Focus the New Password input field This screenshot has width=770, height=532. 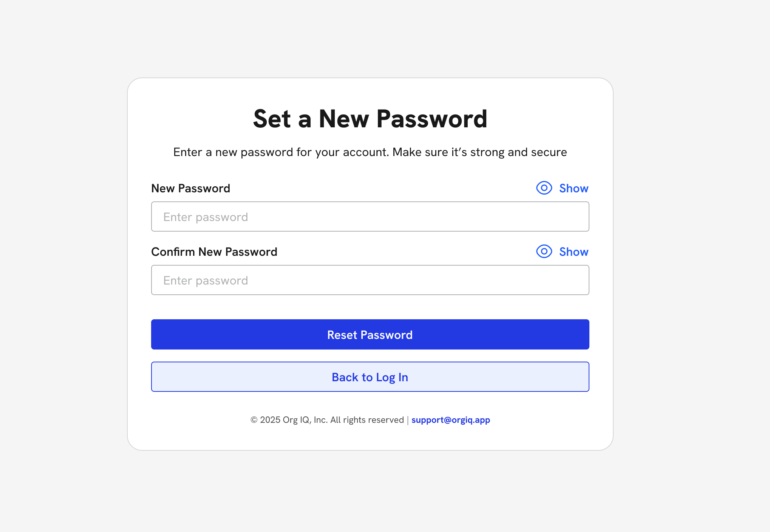point(370,217)
